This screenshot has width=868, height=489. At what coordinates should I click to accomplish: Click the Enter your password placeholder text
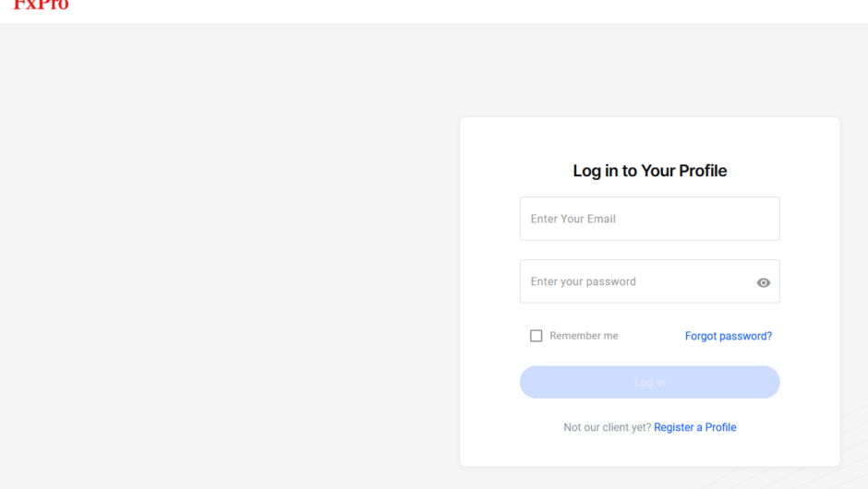[x=583, y=281]
